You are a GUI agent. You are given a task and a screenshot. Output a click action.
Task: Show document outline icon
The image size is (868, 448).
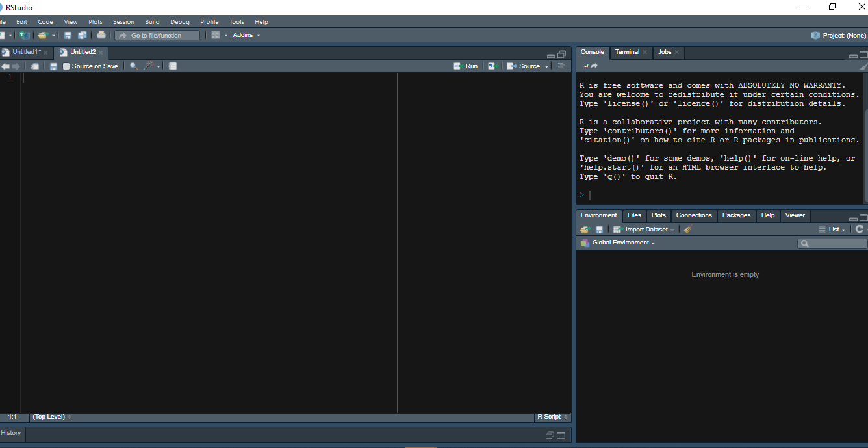(561, 66)
